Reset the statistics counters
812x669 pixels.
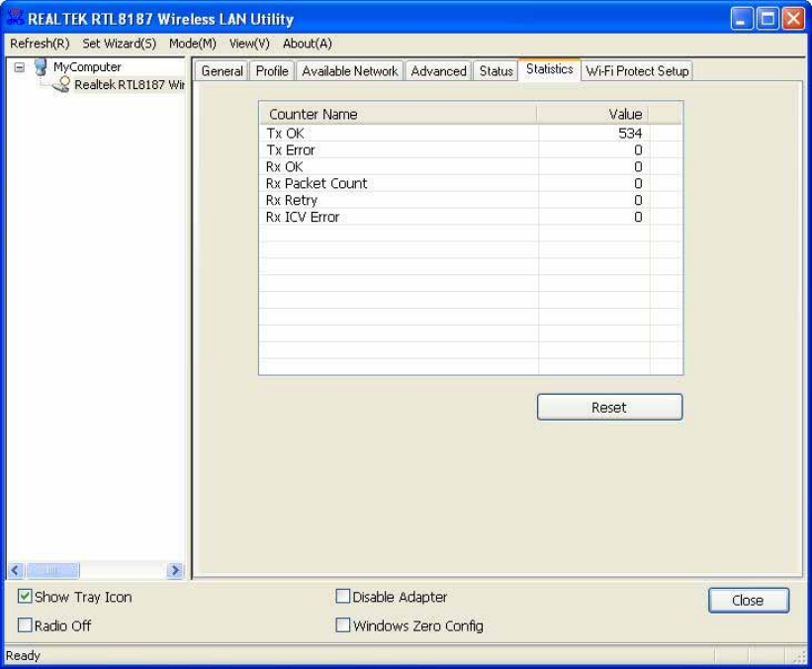pos(609,408)
